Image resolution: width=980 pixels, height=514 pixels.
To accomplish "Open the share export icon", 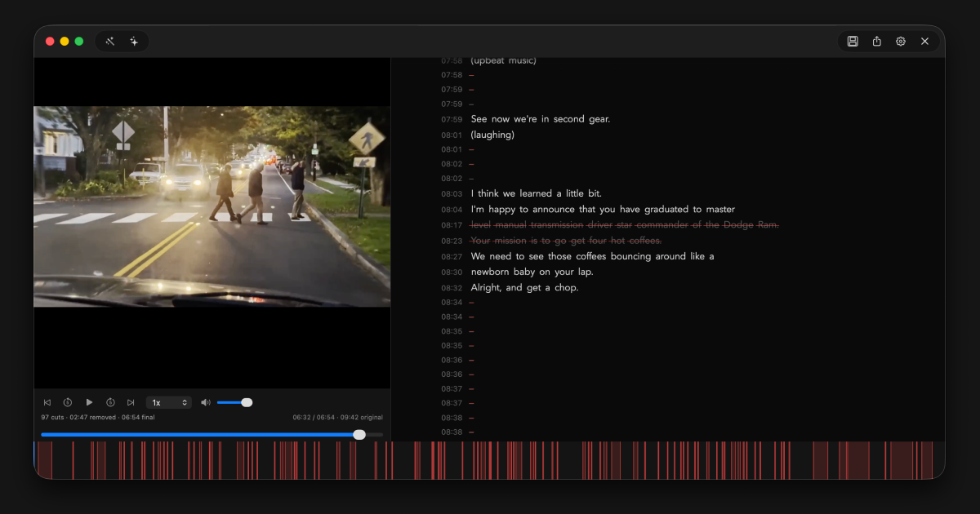I will tap(876, 42).
